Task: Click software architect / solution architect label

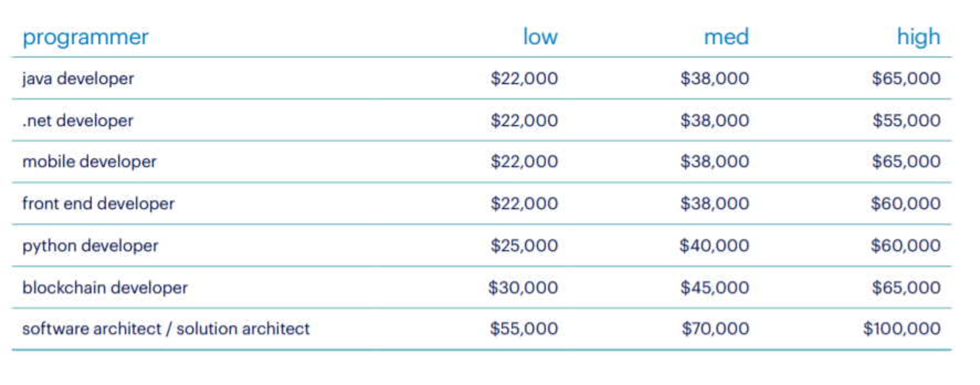Action: (x=166, y=329)
